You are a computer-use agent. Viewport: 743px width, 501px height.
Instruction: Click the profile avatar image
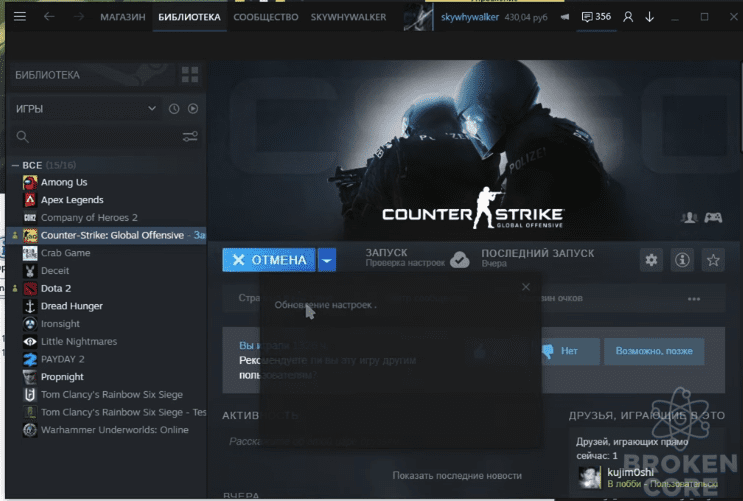click(418, 17)
